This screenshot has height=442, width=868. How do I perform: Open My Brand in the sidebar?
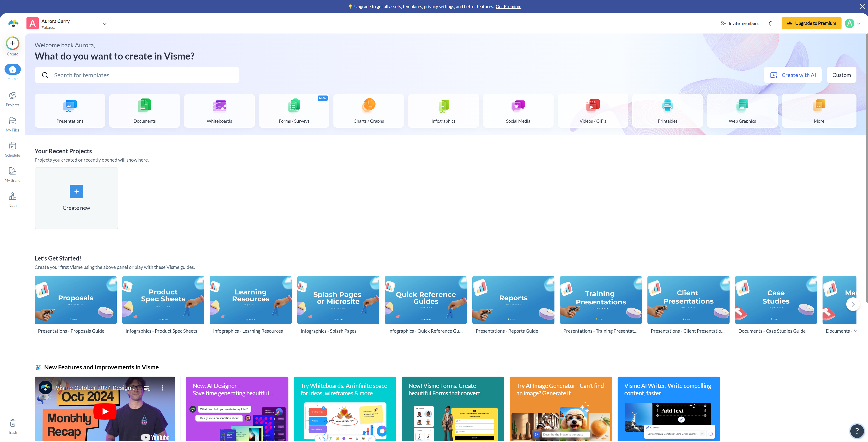click(x=12, y=175)
